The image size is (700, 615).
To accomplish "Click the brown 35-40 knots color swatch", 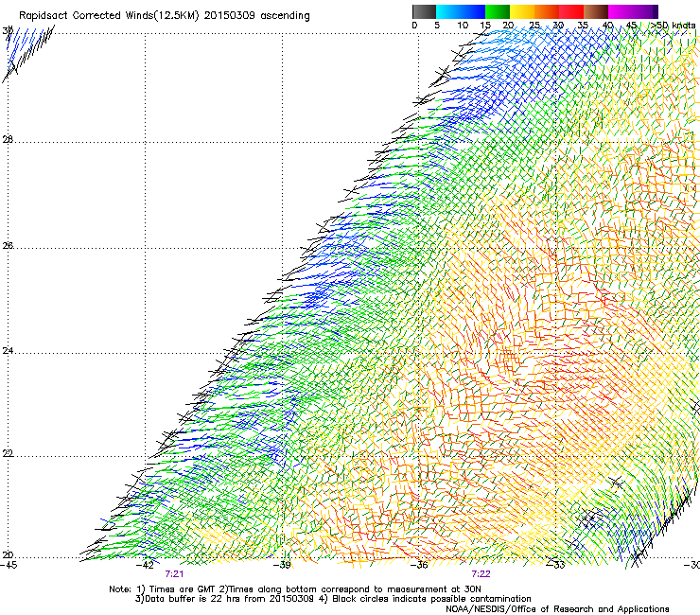I will pyautogui.click(x=596, y=11).
